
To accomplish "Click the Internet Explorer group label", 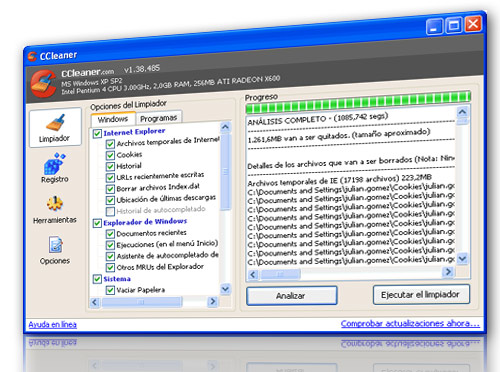I will [x=134, y=132].
